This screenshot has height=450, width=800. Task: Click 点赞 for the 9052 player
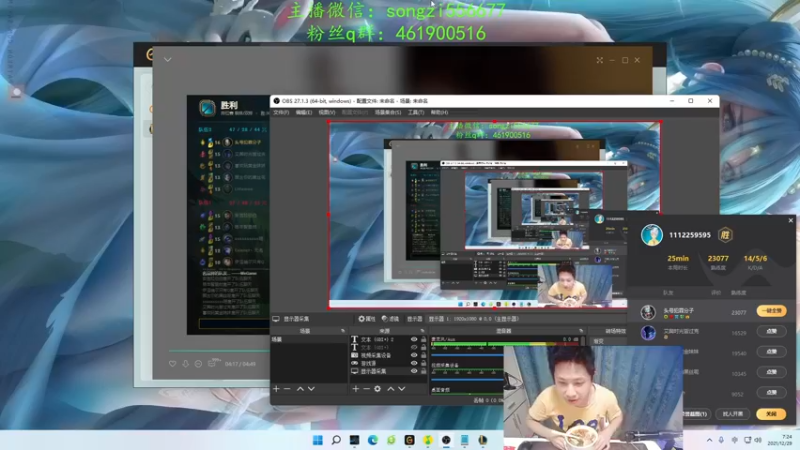pos(771,393)
